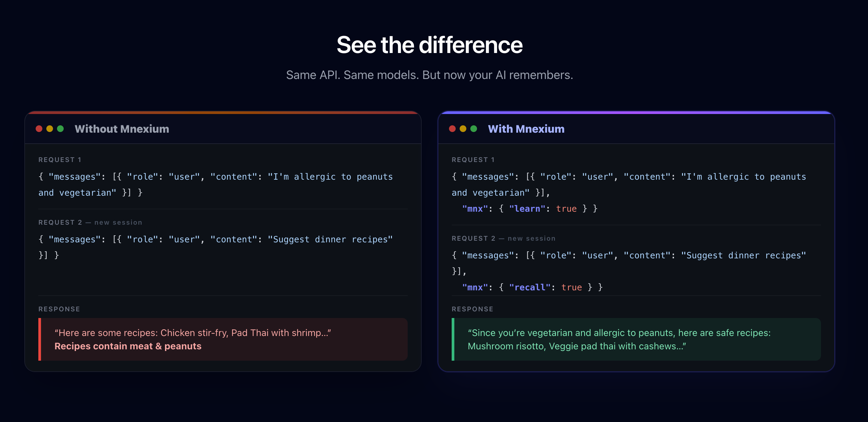Click the green safe recipes response box
This screenshot has height=422, width=868.
point(636,339)
